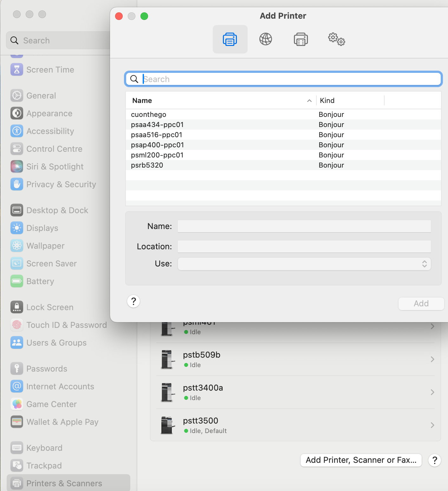Click the Location text field

pyautogui.click(x=304, y=246)
